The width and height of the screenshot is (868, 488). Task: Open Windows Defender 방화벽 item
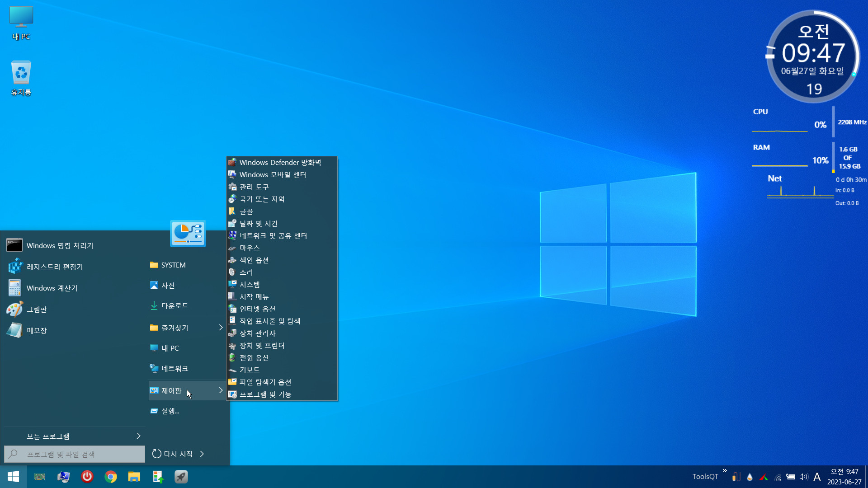click(x=282, y=162)
